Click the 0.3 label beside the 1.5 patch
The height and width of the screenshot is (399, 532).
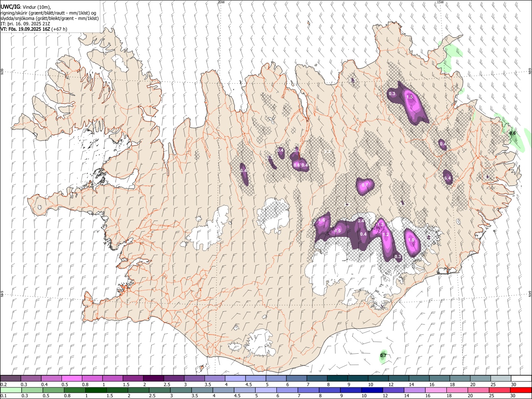point(392,94)
